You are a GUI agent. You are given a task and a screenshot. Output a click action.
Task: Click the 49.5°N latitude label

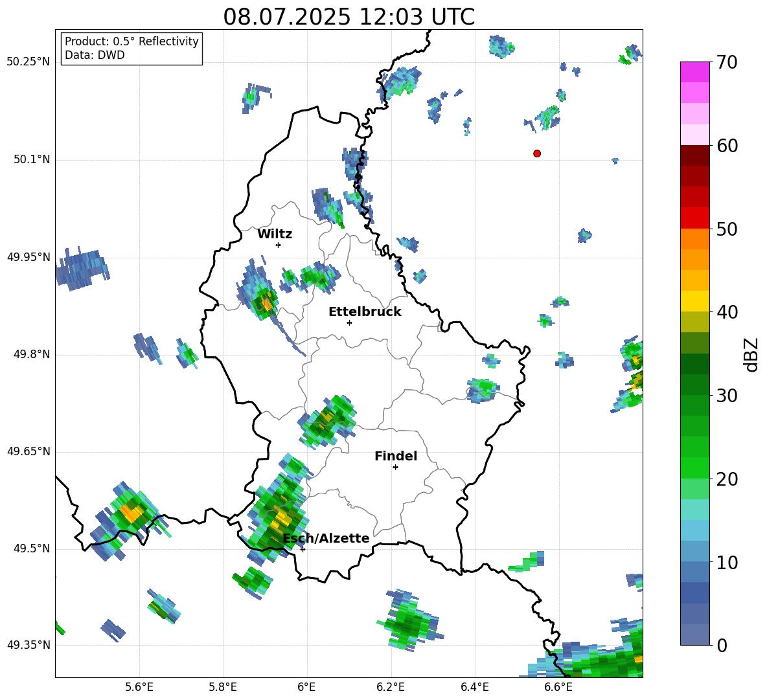[x=32, y=548]
